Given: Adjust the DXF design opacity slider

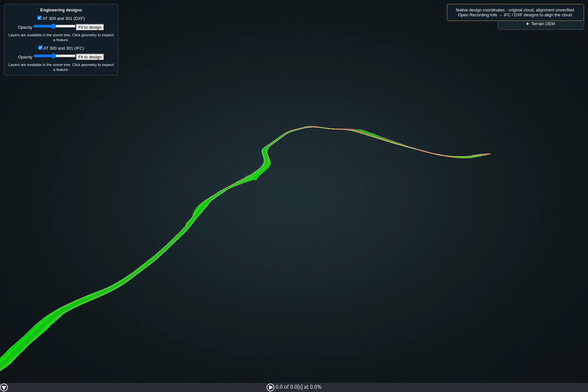Looking at the screenshot, I should [55, 26].
